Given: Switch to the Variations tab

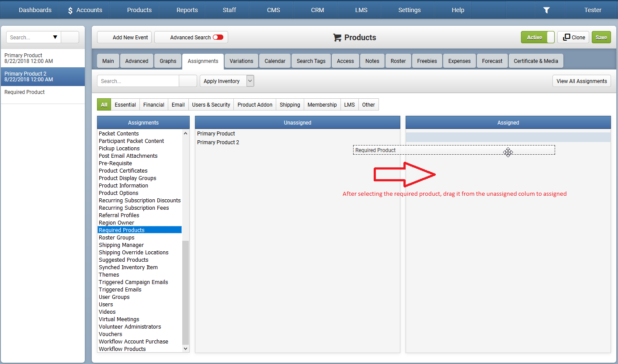Looking at the screenshot, I should pyautogui.click(x=241, y=61).
